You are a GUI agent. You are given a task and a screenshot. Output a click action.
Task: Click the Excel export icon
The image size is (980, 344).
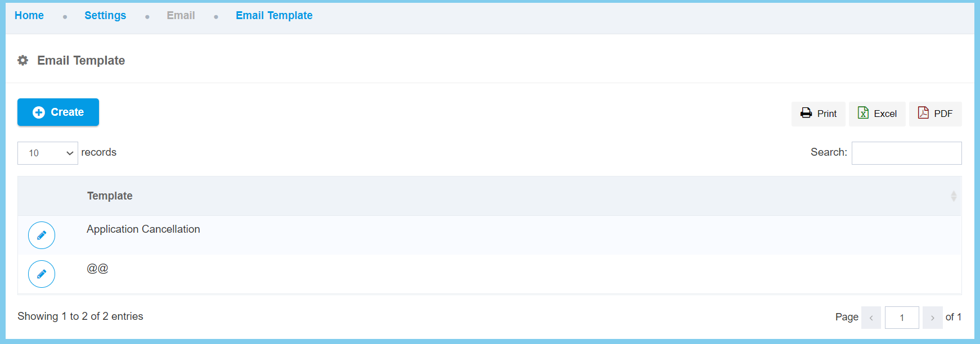pos(863,113)
